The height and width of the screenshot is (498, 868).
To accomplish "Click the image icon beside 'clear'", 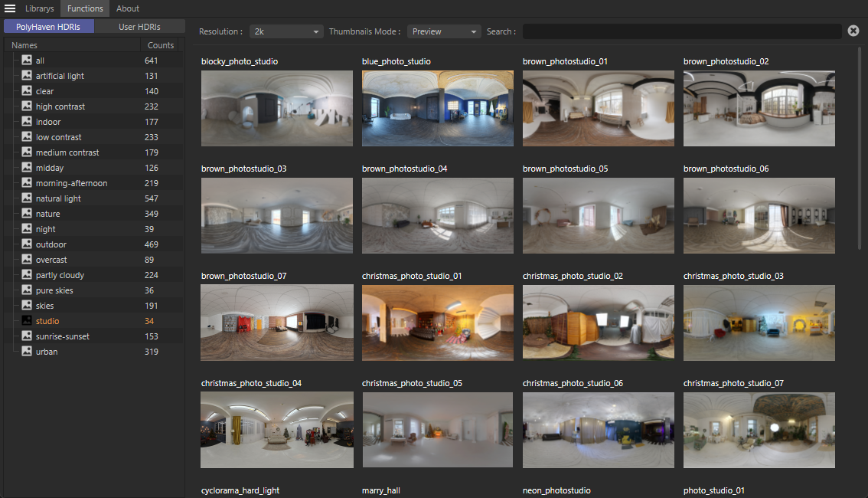I will (27, 90).
